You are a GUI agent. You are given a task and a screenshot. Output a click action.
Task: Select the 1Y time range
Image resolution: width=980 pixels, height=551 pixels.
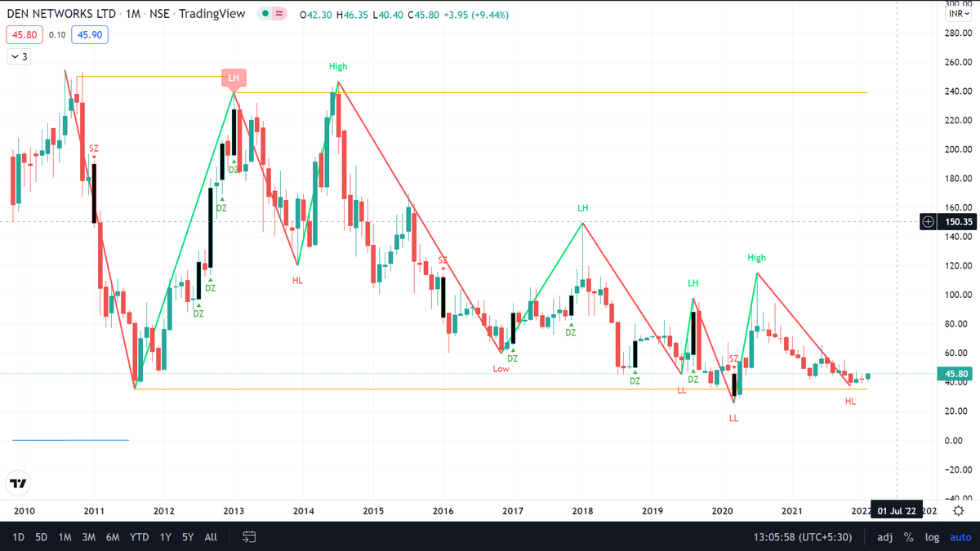(x=166, y=537)
